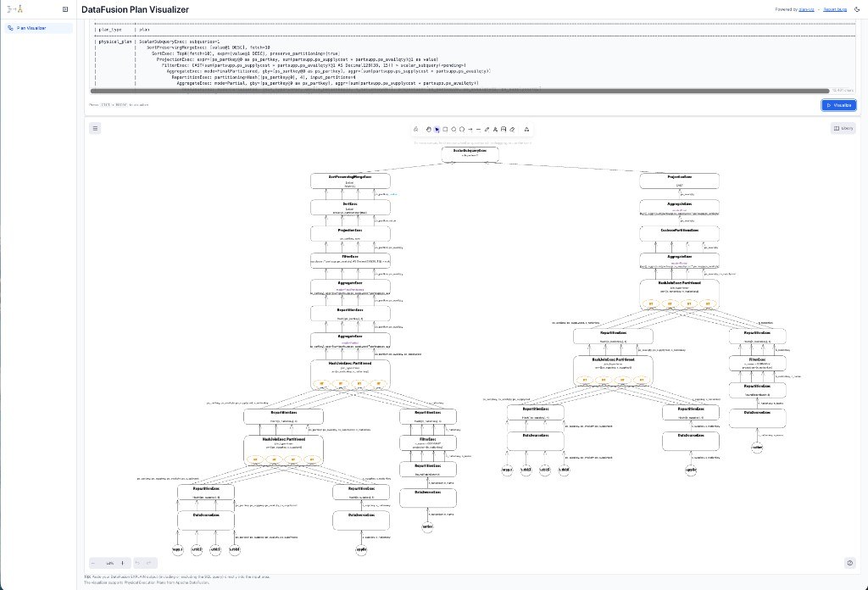The height and width of the screenshot is (590, 868).
Task: Click the Visualize button
Action: tap(838, 105)
